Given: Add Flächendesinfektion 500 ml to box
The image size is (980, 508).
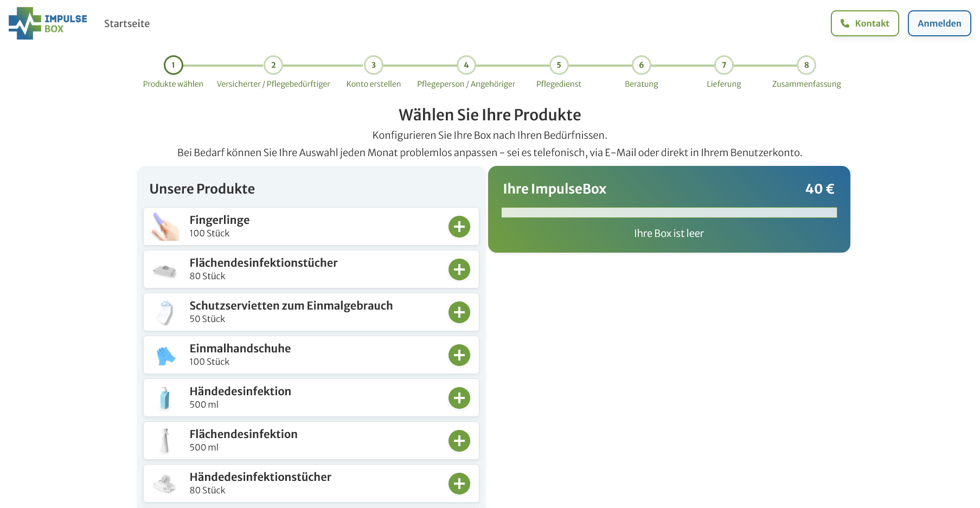Looking at the screenshot, I should point(459,441).
